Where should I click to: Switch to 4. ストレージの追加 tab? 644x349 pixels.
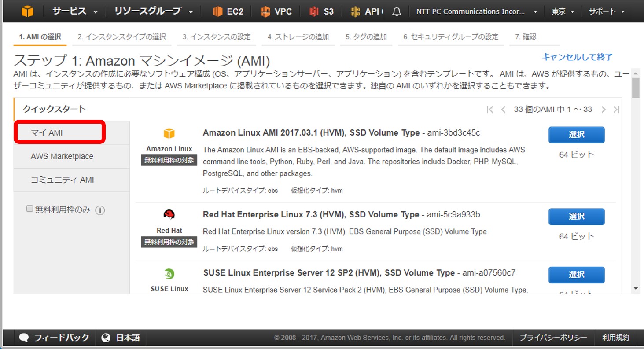pos(298,37)
